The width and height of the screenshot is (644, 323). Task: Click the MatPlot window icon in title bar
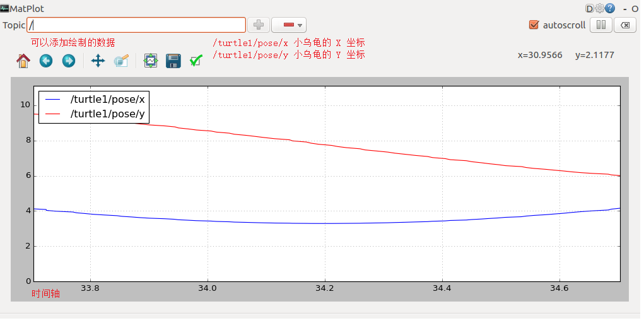(4, 8)
